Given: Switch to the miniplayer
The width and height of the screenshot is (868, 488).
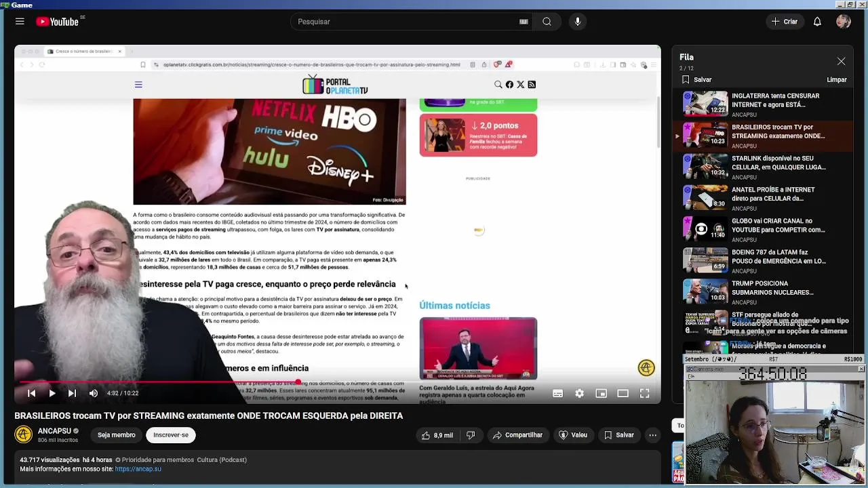Looking at the screenshot, I should (x=601, y=393).
